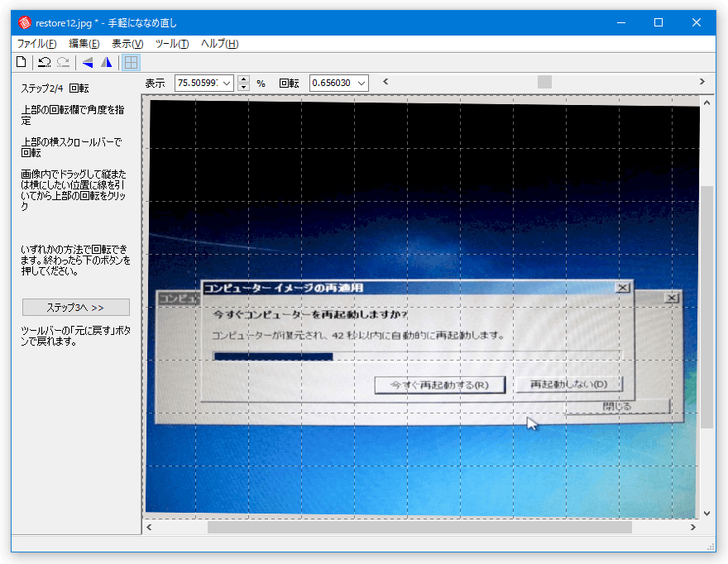Click the 上部の横スクロールバーで回転 instruction text
Image resolution: width=728 pixels, height=564 pixels.
coord(71,147)
